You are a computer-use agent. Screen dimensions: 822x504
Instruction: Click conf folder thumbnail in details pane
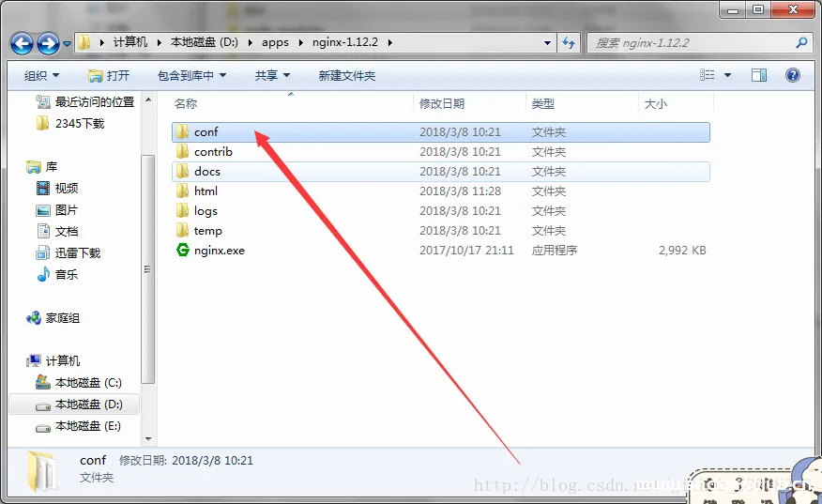point(42,470)
